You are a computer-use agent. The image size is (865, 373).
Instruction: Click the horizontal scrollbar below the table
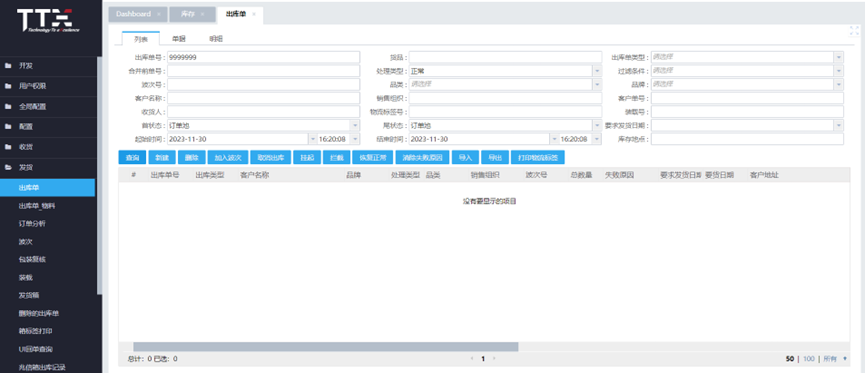point(325,347)
